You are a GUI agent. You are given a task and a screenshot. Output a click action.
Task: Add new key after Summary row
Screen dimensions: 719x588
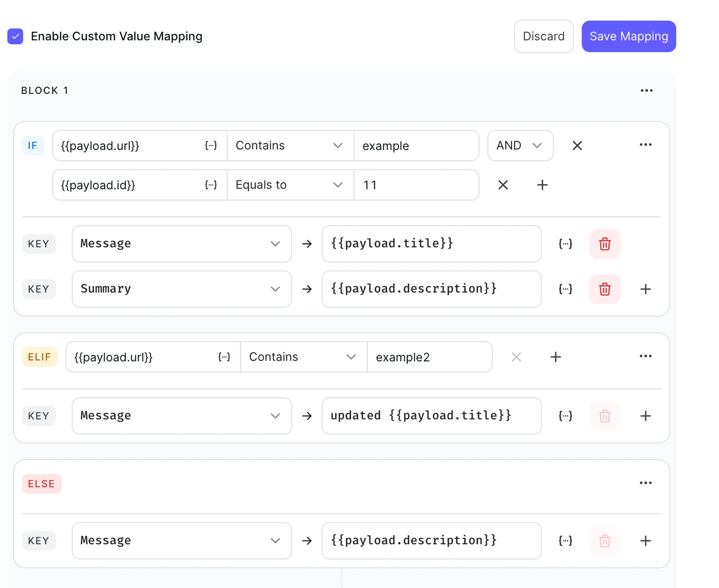[645, 289]
